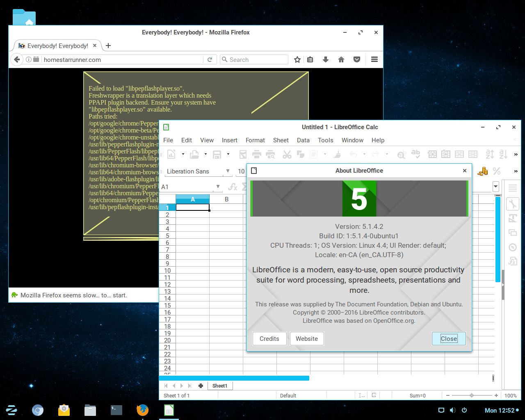The image size is (525, 420).
Task: Reload the homestarrunner.com page in Firefox
Action: coord(210,59)
